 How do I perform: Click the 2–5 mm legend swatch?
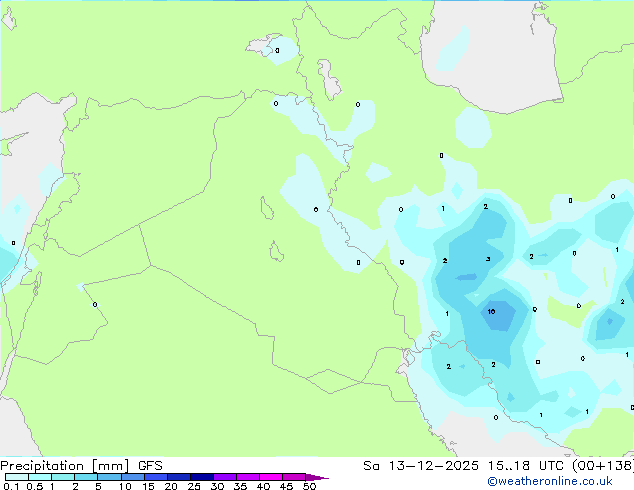pos(86,477)
